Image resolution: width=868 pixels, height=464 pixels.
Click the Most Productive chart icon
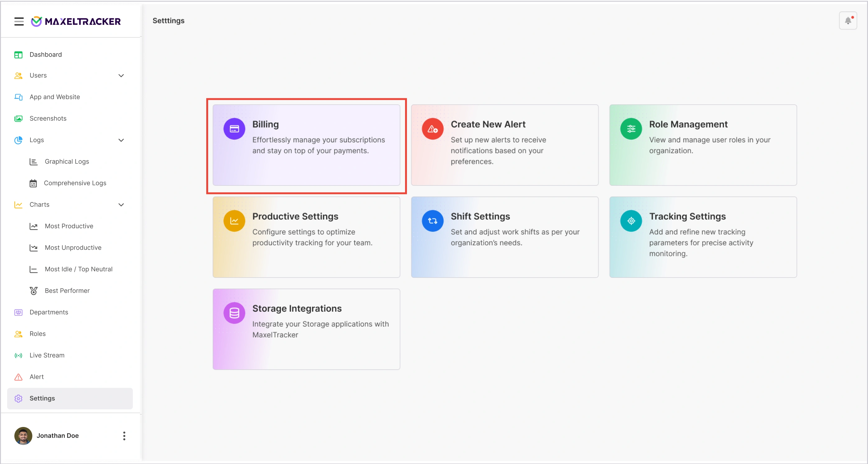[x=33, y=226]
